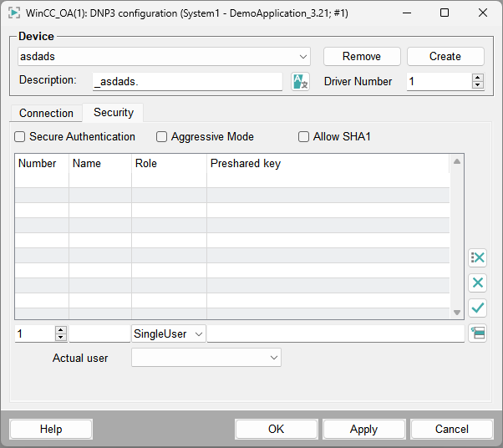
Task: Check the Allow SHA1 option
Action: pyautogui.click(x=304, y=137)
